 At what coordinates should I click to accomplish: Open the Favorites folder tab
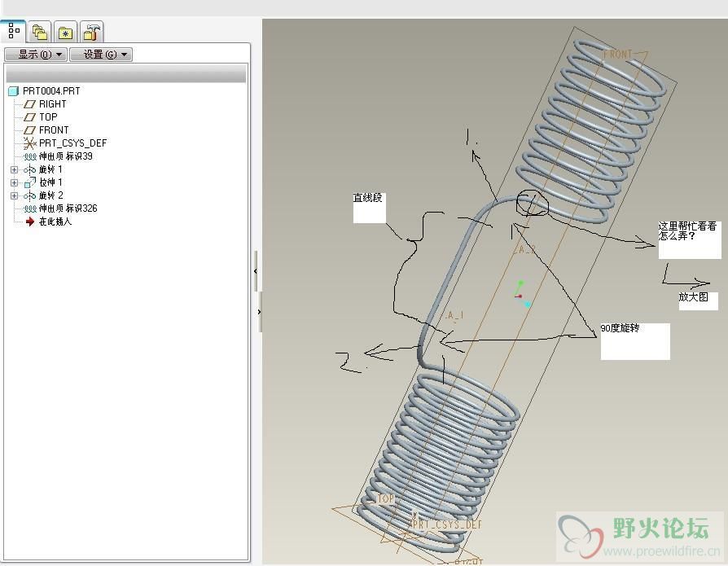pos(65,33)
